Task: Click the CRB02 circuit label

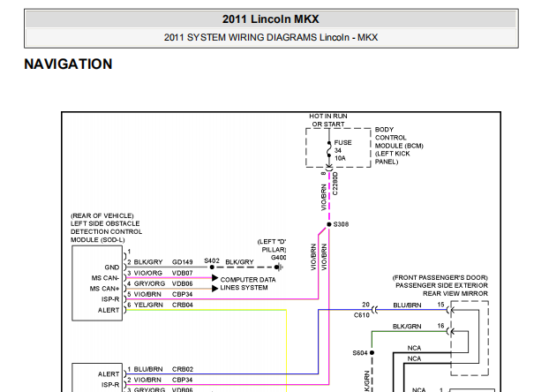Action: (182, 369)
